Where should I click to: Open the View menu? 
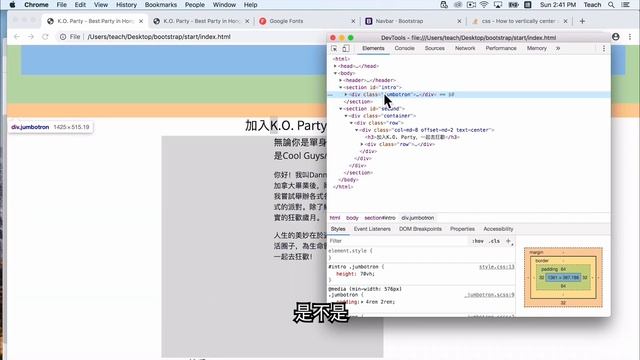101,5
